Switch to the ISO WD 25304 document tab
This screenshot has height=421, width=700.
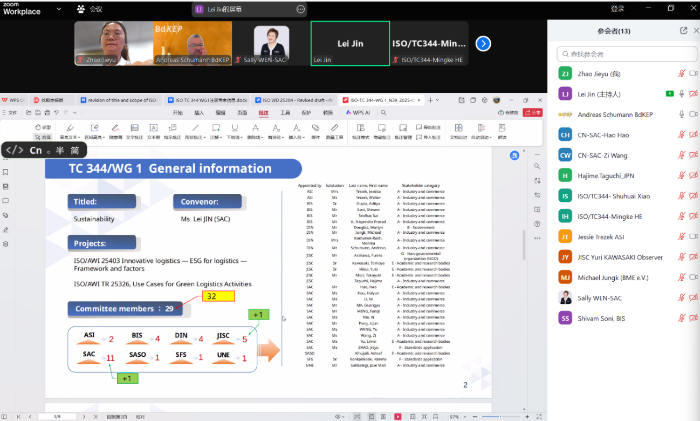298,101
